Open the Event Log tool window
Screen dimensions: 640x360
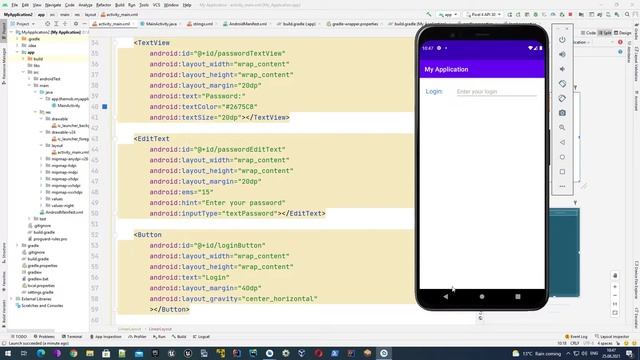[x=576, y=337]
